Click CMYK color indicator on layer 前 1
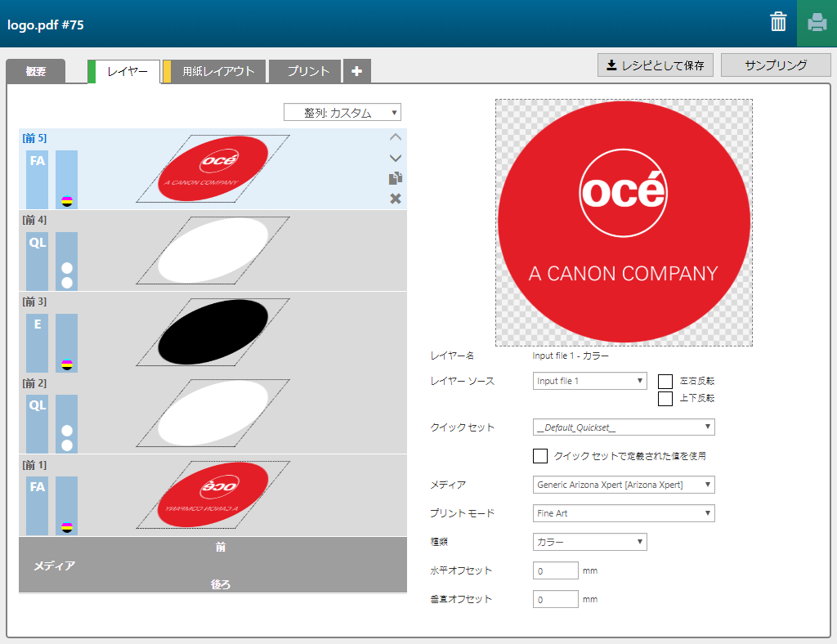 [67, 528]
